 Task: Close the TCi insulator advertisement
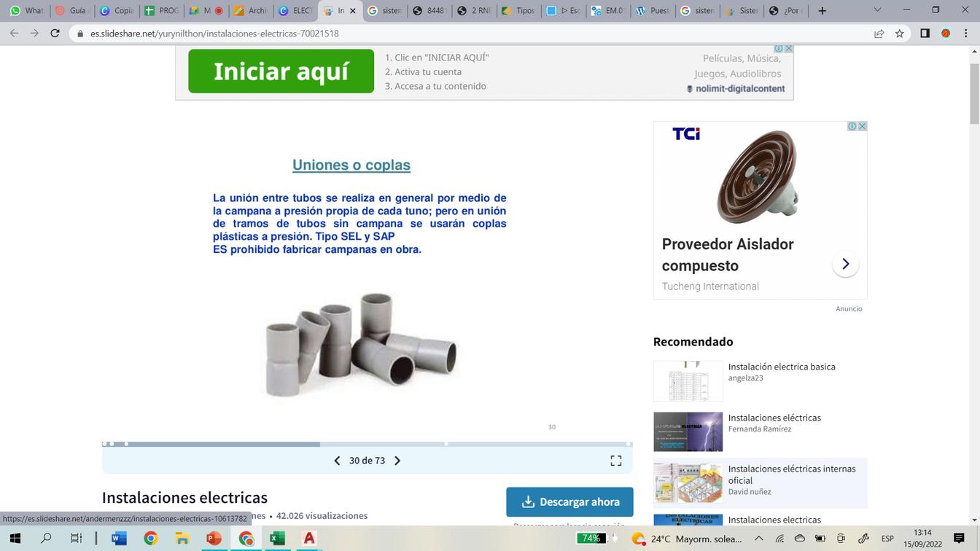tap(862, 126)
